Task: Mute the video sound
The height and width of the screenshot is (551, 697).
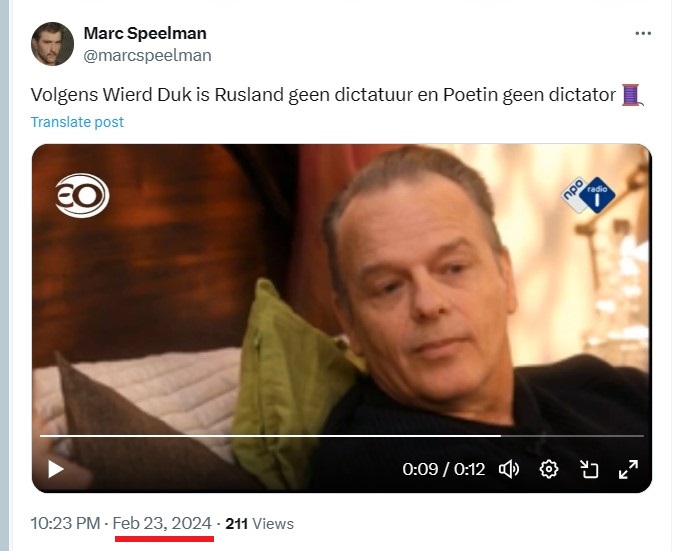Action: [x=509, y=469]
